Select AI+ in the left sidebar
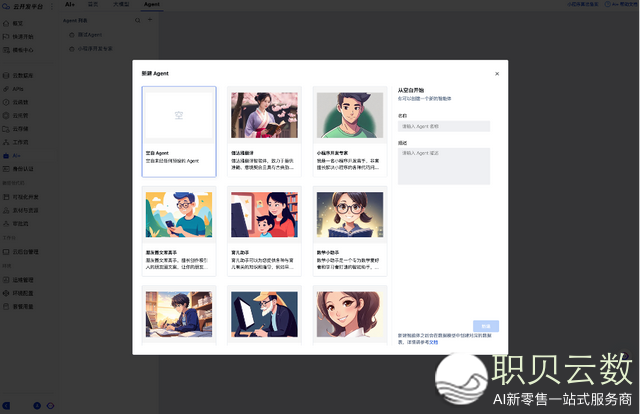640x414 pixels. coord(17,156)
